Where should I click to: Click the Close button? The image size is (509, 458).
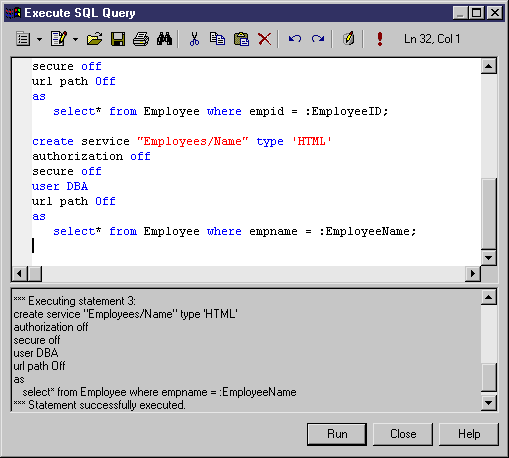point(403,434)
